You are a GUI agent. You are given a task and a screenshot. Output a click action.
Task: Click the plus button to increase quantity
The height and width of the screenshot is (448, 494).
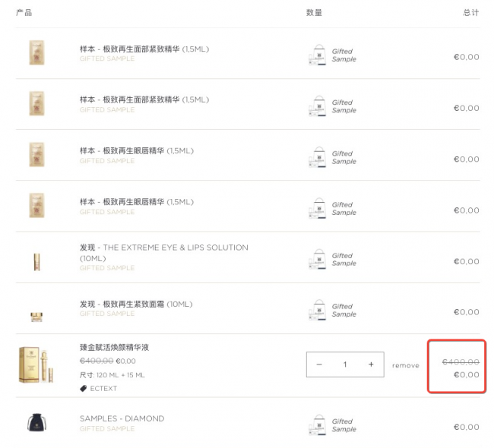371,364
